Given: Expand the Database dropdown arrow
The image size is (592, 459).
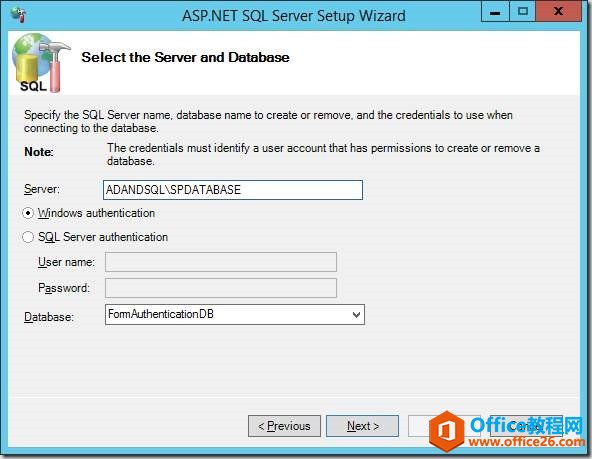Looking at the screenshot, I should [x=356, y=314].
